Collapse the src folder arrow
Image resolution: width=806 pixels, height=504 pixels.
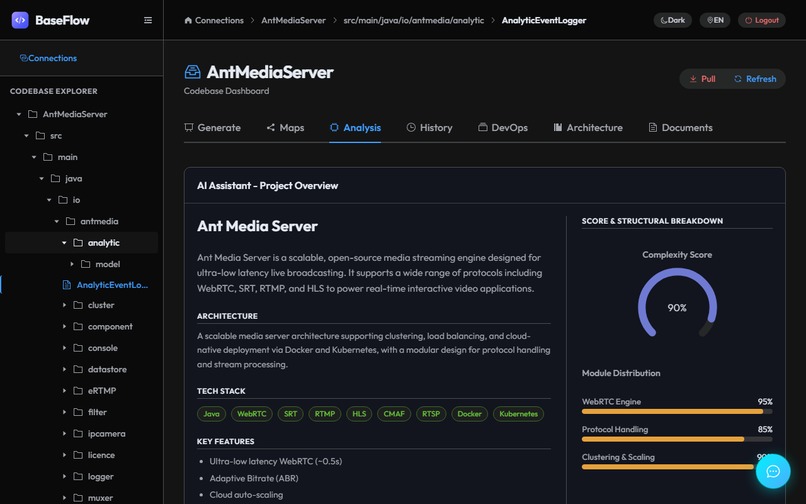(x=27, y=136)
